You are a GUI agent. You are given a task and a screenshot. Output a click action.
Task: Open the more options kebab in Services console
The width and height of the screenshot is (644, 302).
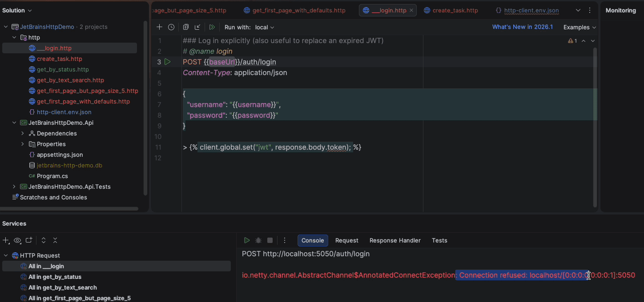(285, 240)
